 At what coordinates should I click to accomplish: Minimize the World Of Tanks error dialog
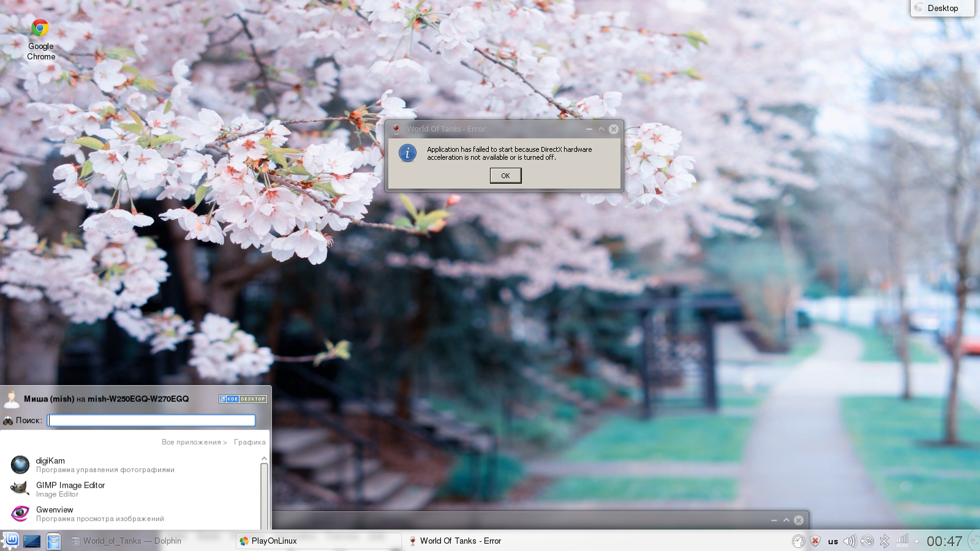(589, 129)
